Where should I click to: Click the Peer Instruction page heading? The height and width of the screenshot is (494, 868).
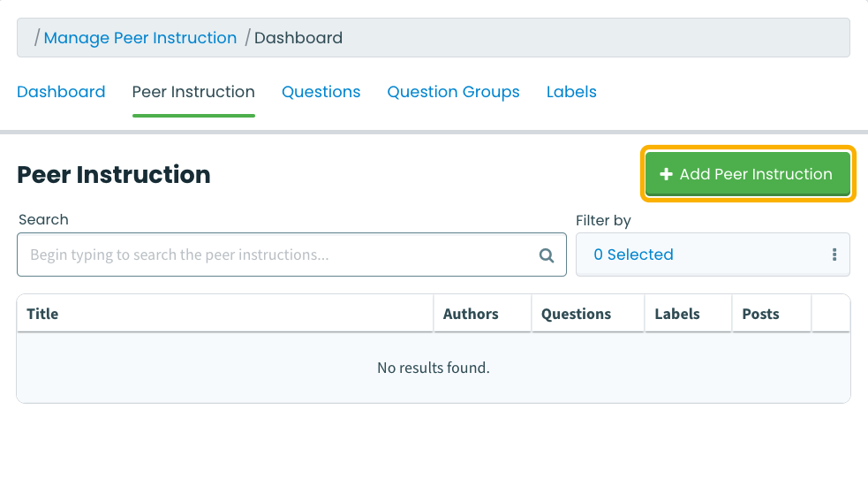tap(114, 174)
